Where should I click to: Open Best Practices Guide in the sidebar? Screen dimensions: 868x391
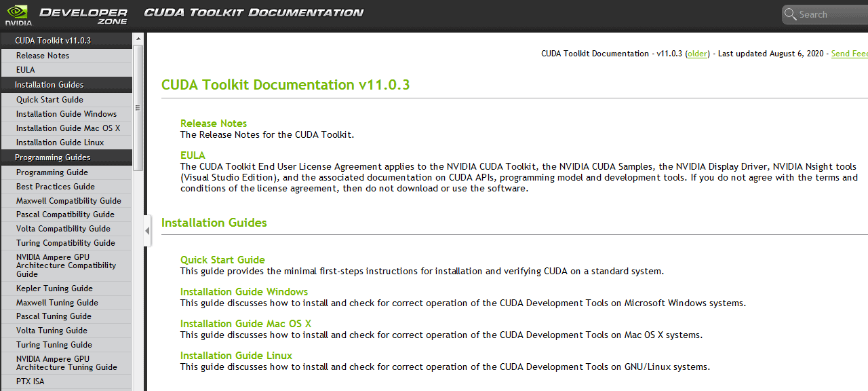[66, 187]
